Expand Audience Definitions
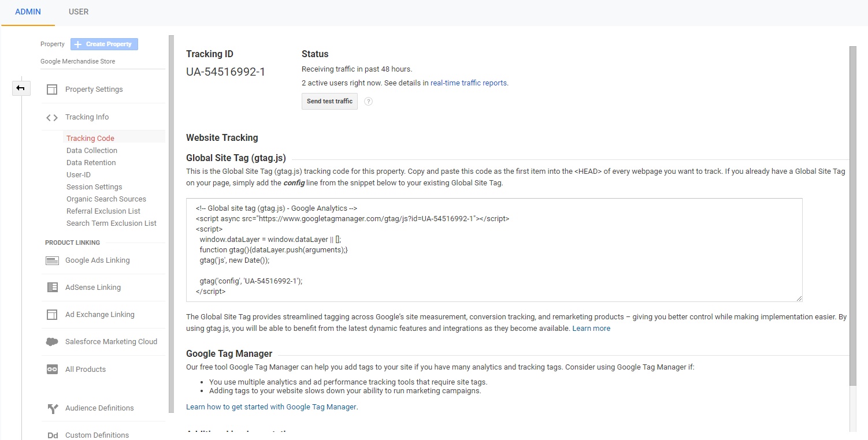868x440 pixels. (x=99, y=408)
